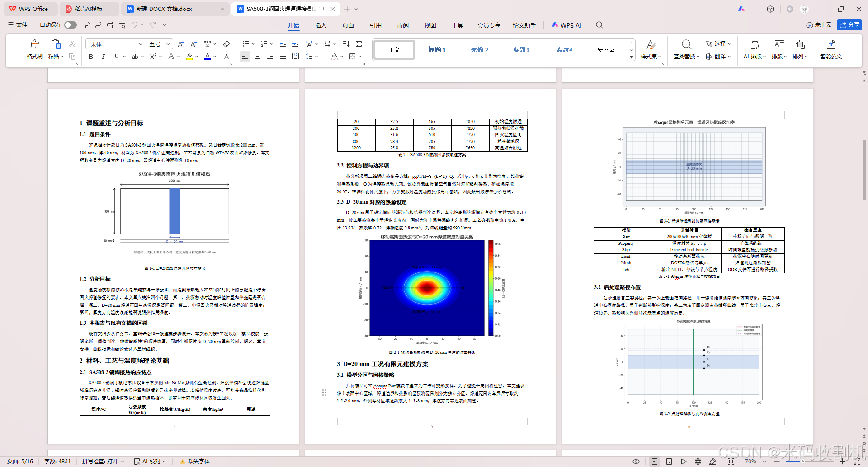Viewport: 868px width, 467px height.
Task: Open the Insert (插入) ribbon tab
Action: point(321,25)
